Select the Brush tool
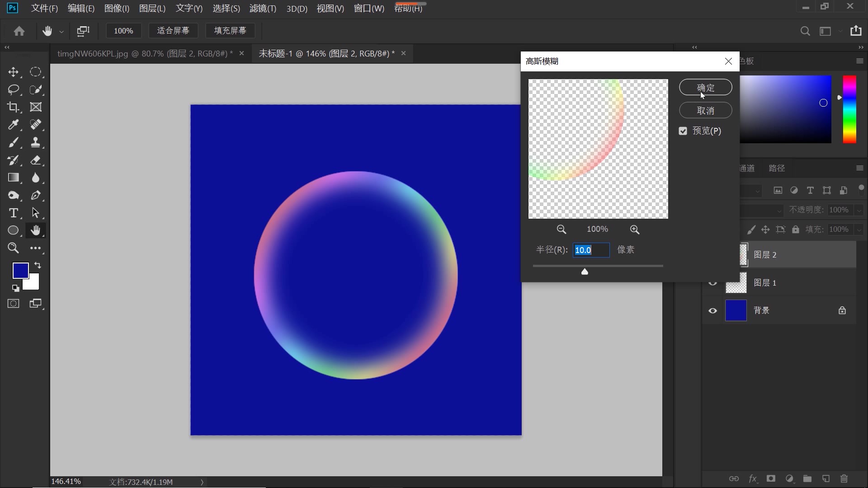Viewport: 868px width, 488px height. coord(13,143)
